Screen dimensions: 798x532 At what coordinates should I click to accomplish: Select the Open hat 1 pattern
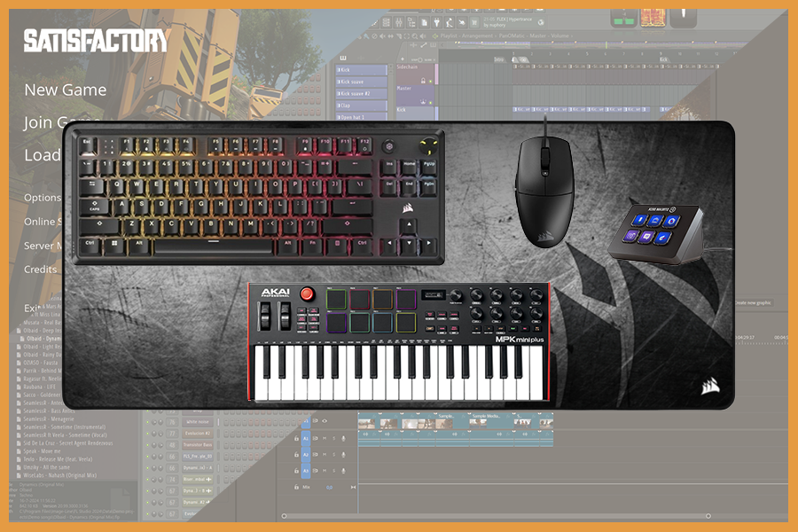362,116
